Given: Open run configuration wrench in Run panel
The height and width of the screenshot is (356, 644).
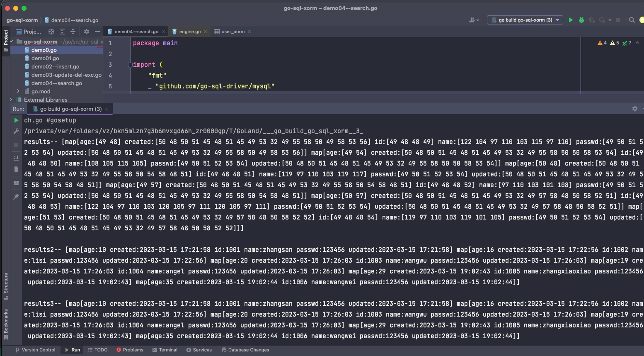Looking at the screenshot, I should (16, 131).
